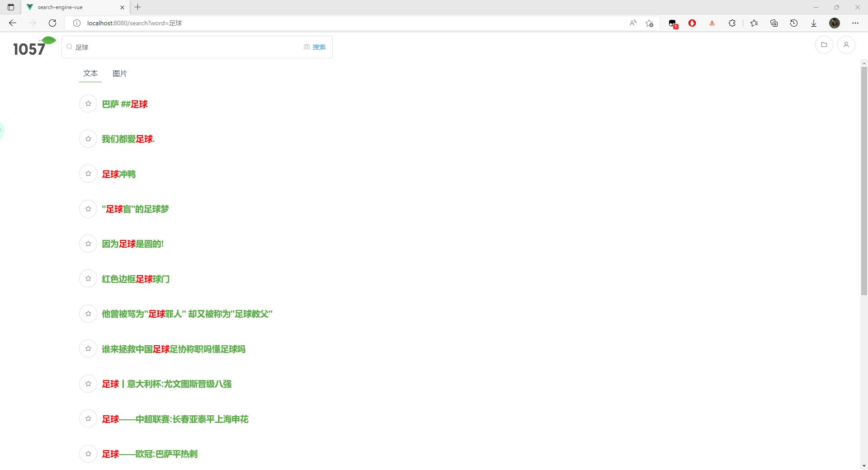
Task: Switch to the 图片 tab
Action: [x=120, y=73]
